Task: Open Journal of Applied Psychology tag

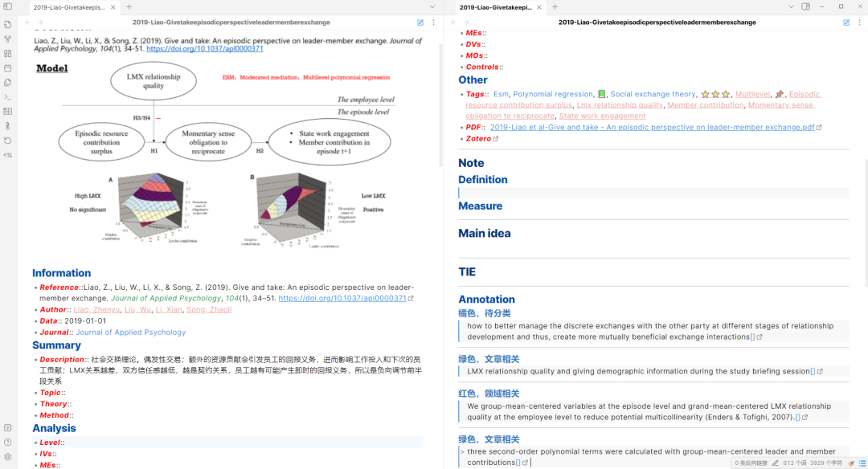Action: (x=131, y=332)
